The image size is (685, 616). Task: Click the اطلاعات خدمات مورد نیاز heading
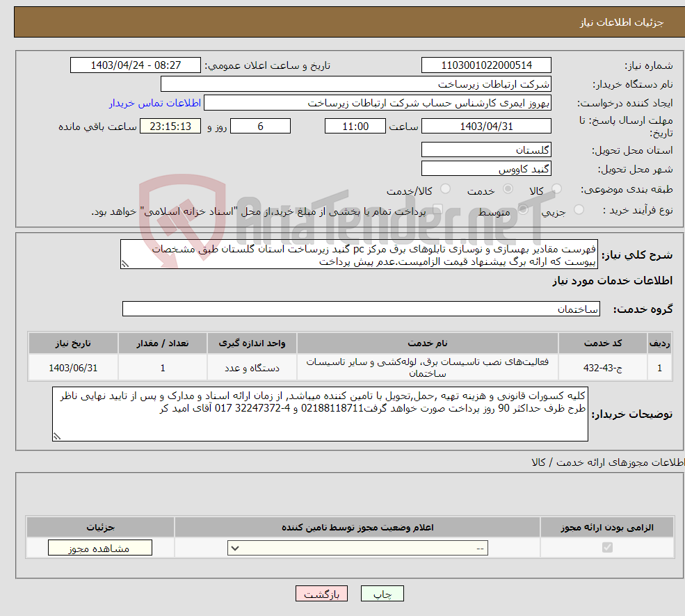pos(612,280)
